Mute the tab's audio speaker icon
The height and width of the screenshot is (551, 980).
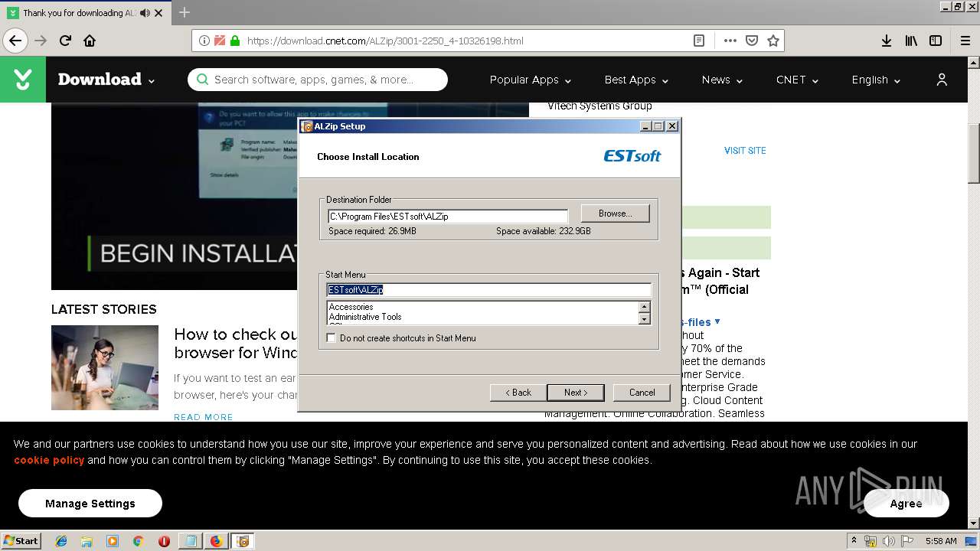tap(145, 13)
